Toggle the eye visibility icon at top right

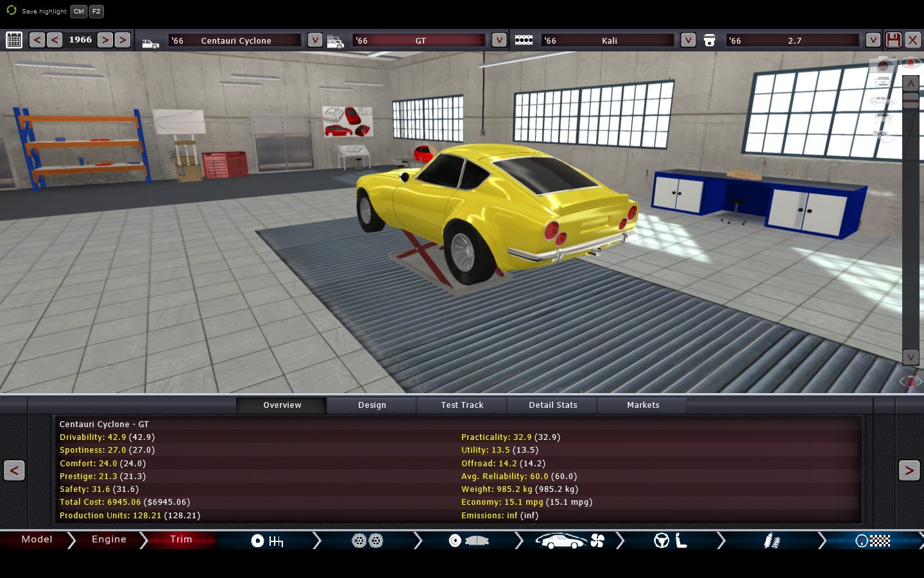(x=911, y=62)
